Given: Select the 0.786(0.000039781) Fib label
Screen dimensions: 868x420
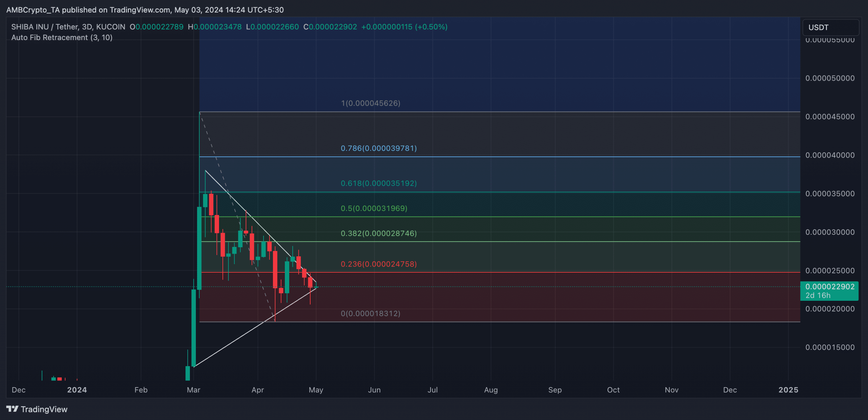Looking at the screenshot, I should tap(379, 148).
